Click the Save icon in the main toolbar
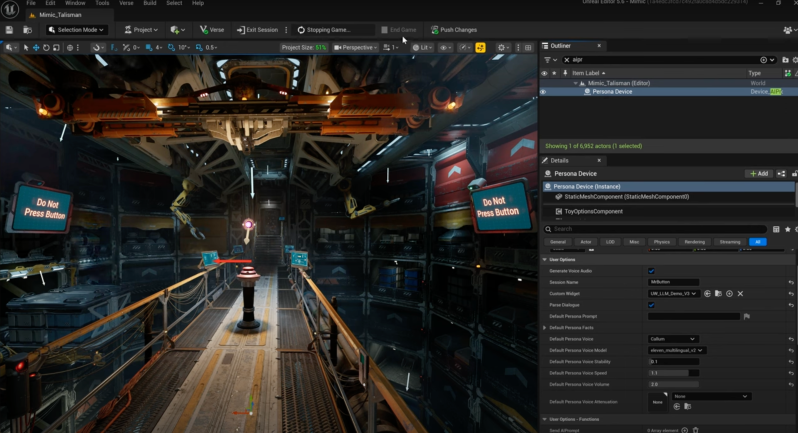This screenshot has height=433, width=798. 9,30
